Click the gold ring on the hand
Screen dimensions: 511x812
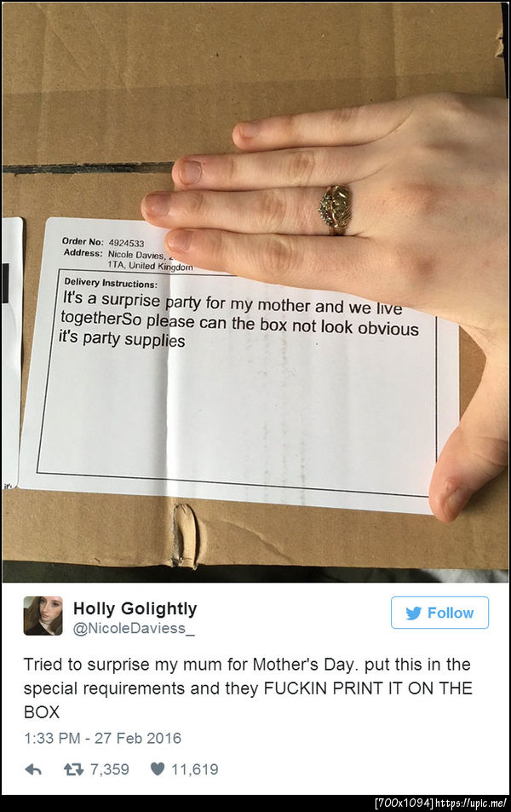(x=336, y=210)
